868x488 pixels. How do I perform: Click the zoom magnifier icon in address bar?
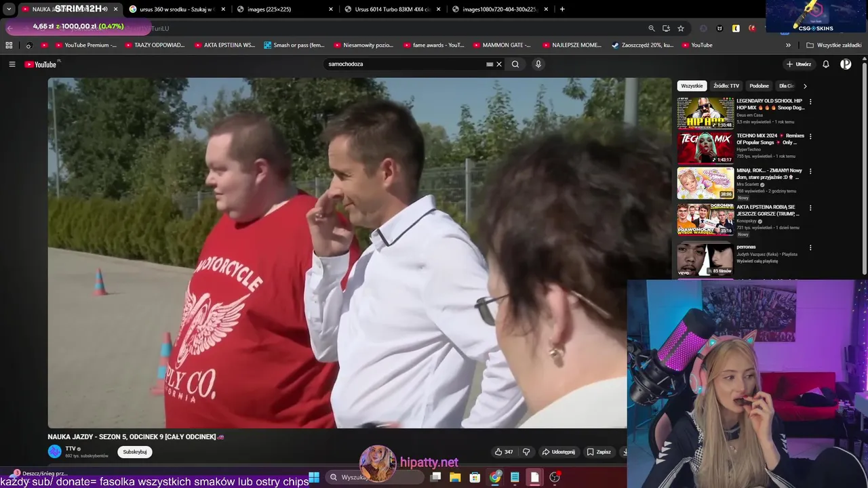[652, 28]
